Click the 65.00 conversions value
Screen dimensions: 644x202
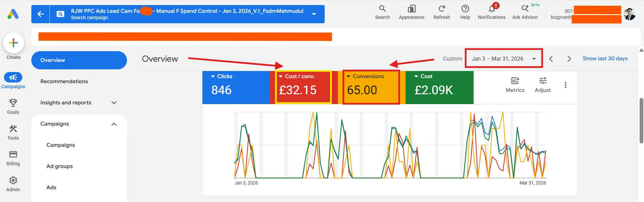tap(362, 90)
